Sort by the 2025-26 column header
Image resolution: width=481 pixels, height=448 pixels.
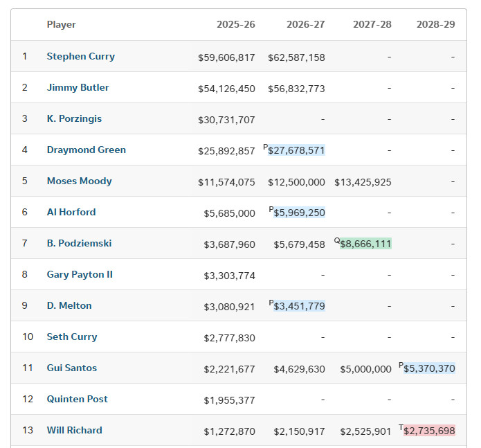coord(235,25)
